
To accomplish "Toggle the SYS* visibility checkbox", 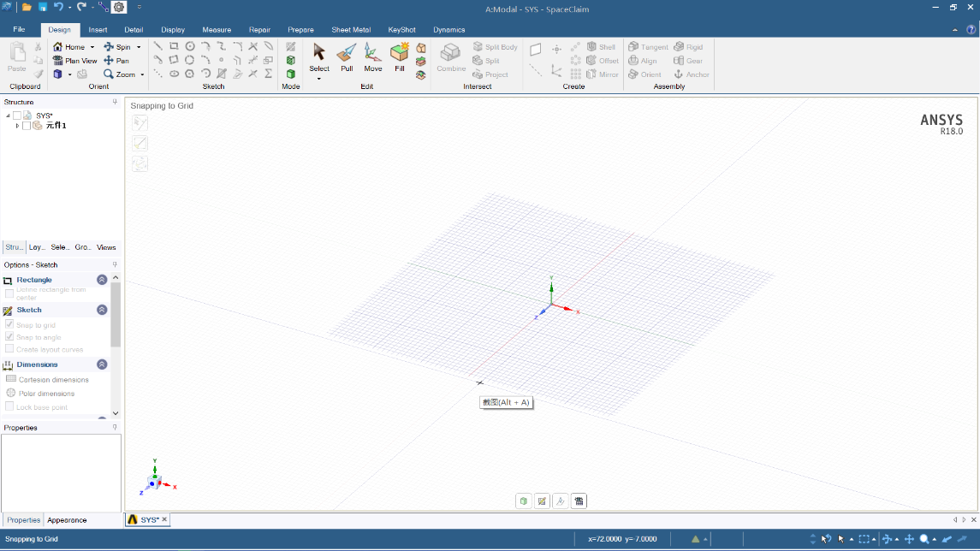I will (x=17, y=116).
